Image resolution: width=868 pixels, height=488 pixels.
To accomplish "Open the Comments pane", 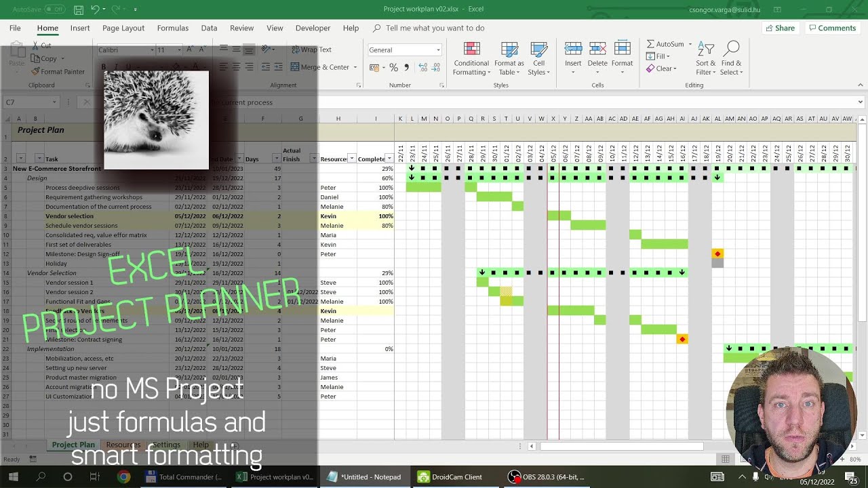I will point(832,28).
